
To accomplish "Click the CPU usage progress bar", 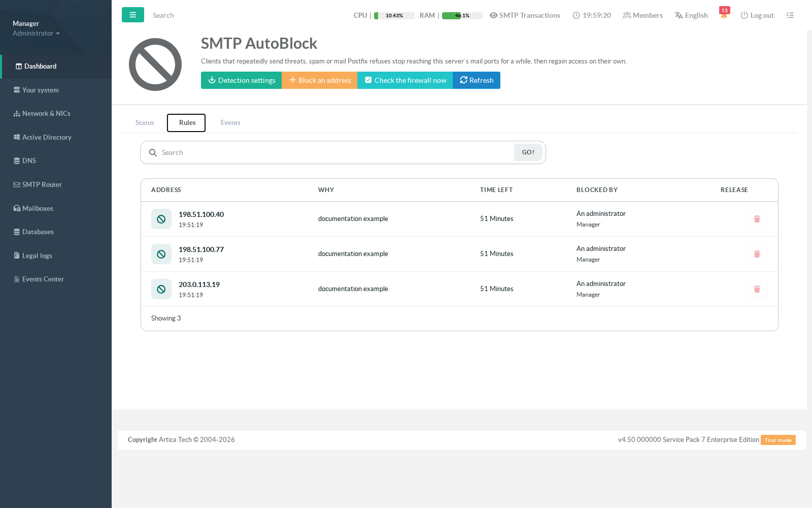I will (394, 16).
